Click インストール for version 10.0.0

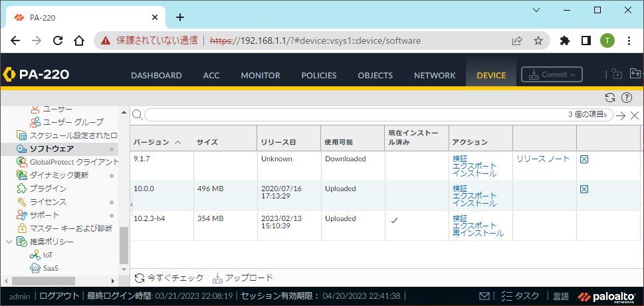[475, 204]
